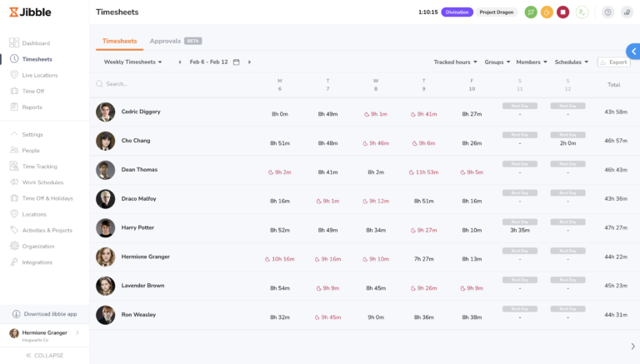Open the help question mark icon
The width and height of the screenshot is (640, 364).
pyautogui.click(x=607, y=12)
